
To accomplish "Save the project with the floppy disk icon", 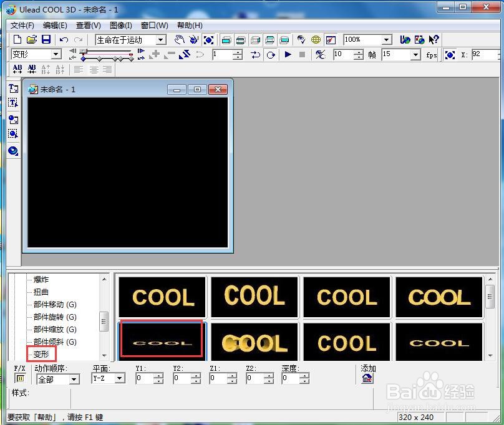I will coord(46,39).
